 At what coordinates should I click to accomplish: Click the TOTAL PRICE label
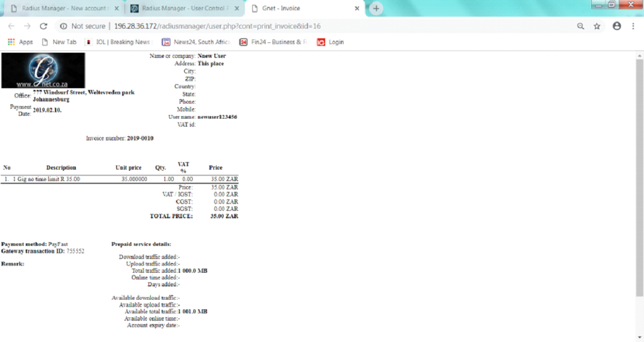(x=171, y=216)
